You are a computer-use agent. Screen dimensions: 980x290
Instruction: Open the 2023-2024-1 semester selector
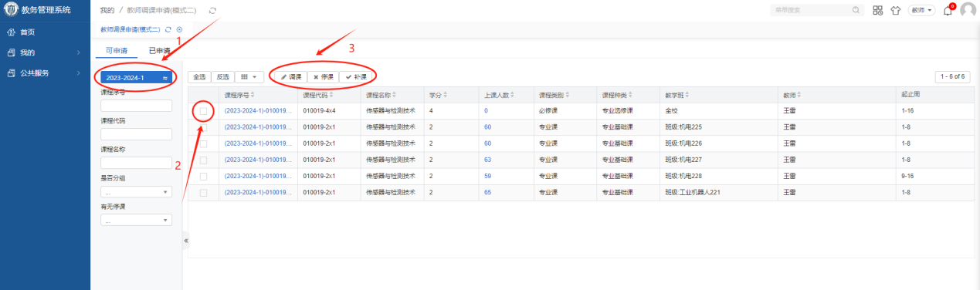[x=136, y=78]
